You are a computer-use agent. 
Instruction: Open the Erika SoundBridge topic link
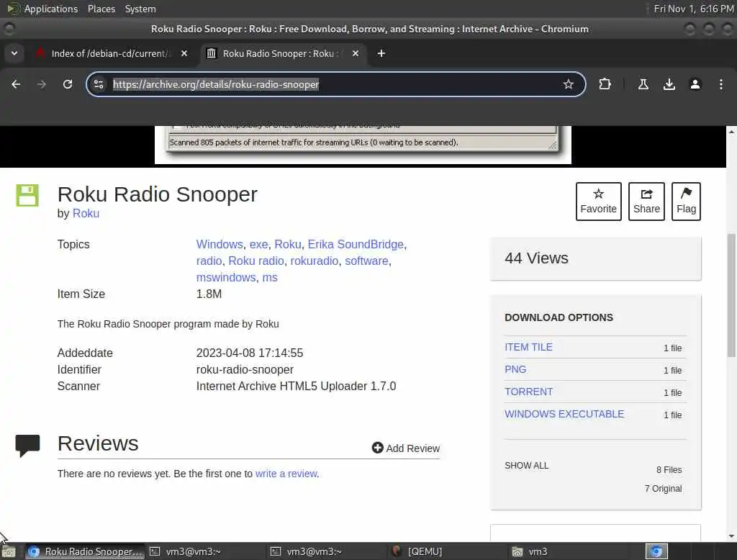coord(356,245)
